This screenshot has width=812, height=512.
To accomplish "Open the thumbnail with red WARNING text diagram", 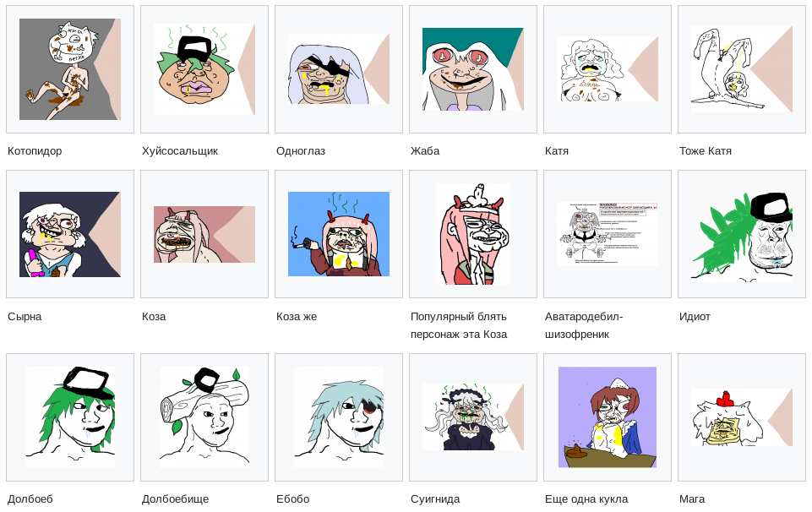I will [608, 235].
